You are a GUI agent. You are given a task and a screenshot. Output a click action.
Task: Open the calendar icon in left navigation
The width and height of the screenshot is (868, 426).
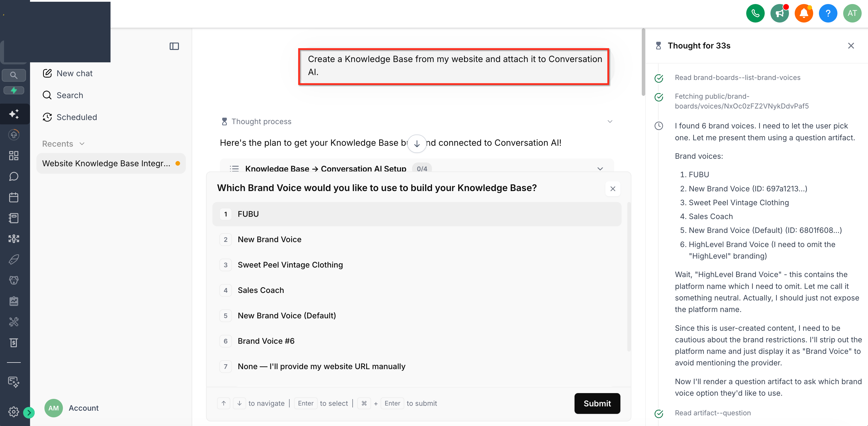tap(14, 197)
